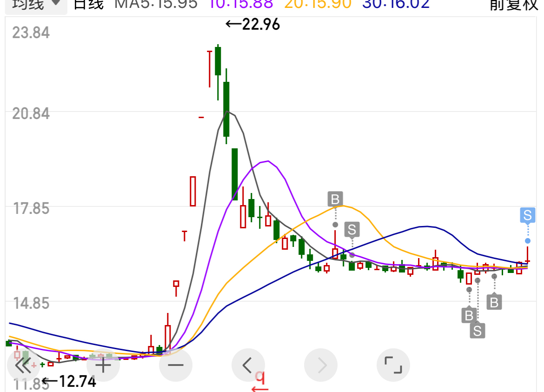Click the 22.96 high price label
544x392 pixels.
click(x=252, y=24)
